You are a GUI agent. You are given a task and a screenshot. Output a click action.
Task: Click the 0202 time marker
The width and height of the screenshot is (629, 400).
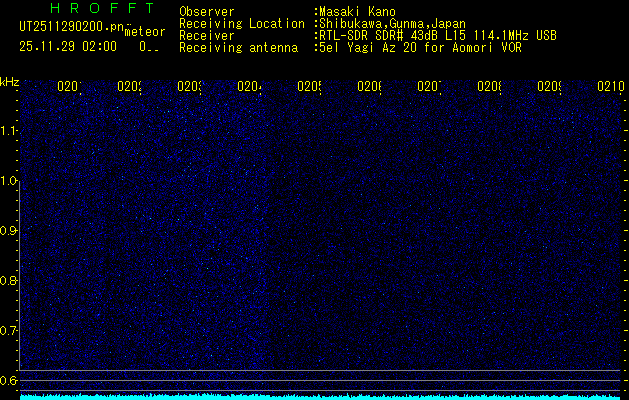pyautogui.click(x=129, y=86)
